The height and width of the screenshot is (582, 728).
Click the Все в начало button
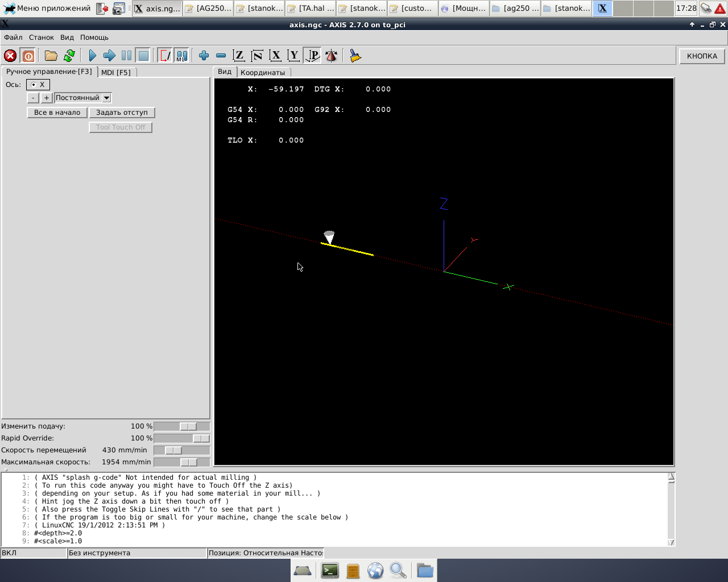pos(57,113)
